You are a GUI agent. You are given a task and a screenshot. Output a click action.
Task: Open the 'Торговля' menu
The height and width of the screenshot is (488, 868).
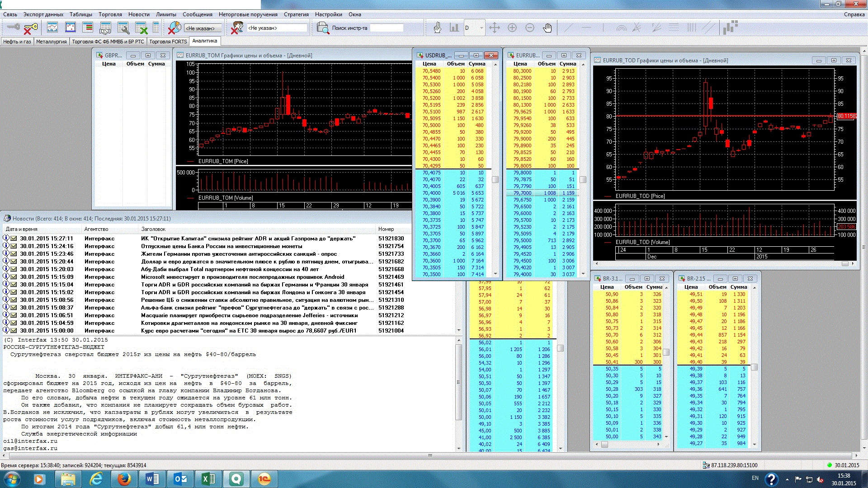(110, 14)
